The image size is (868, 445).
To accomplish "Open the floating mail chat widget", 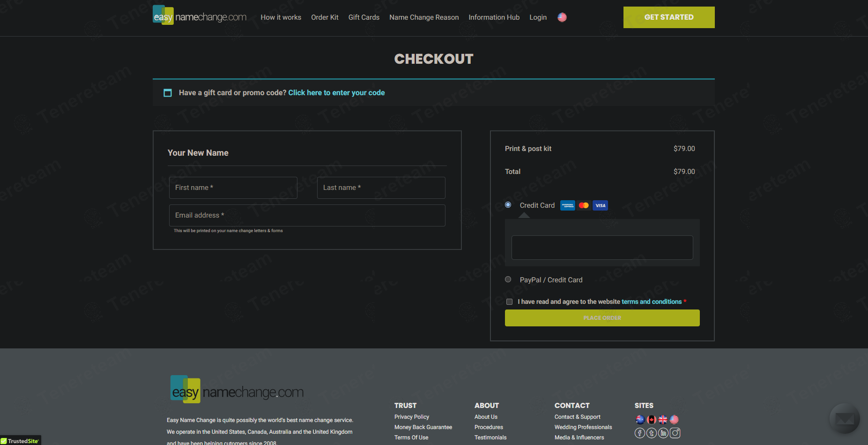I will pos(844,418).
